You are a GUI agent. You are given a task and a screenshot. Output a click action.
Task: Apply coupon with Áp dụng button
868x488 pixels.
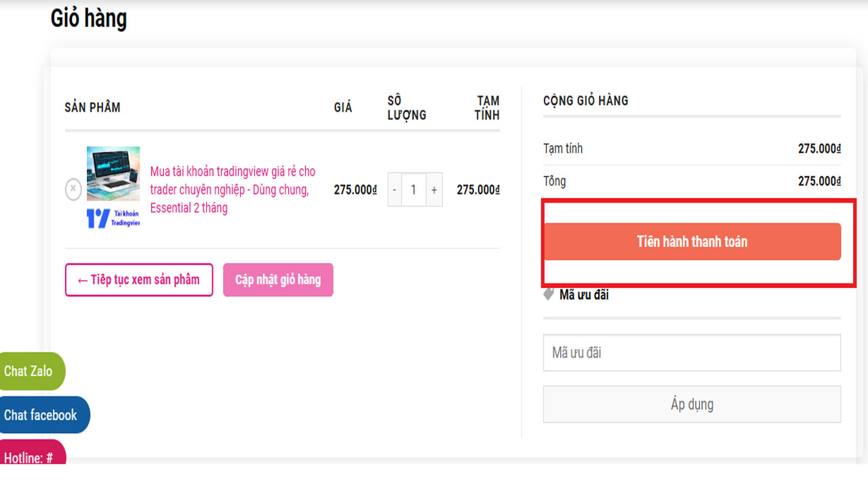pos(692,405)
